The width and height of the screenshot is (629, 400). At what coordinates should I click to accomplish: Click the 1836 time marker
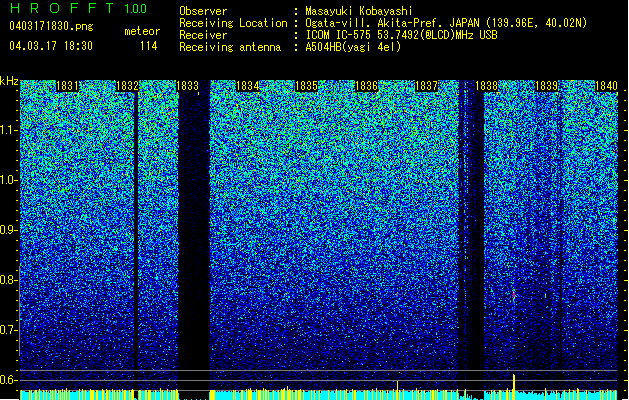pos(366,86)
